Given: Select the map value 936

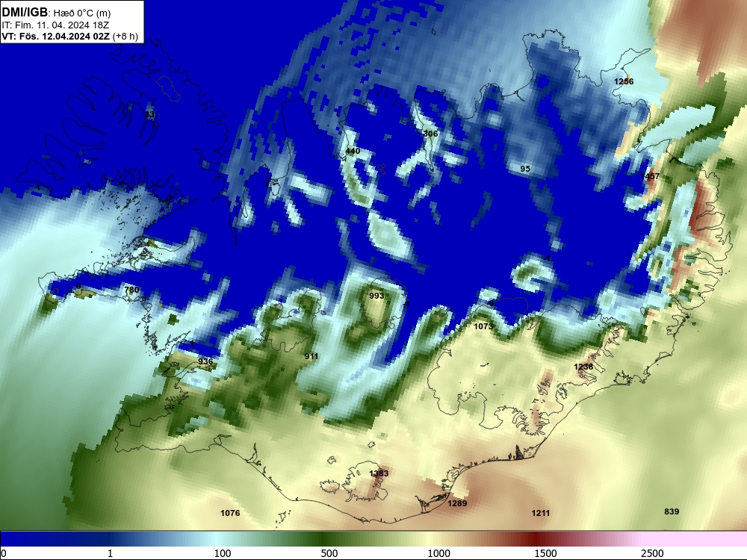Looking at the screenshot, I should (205, 361).
